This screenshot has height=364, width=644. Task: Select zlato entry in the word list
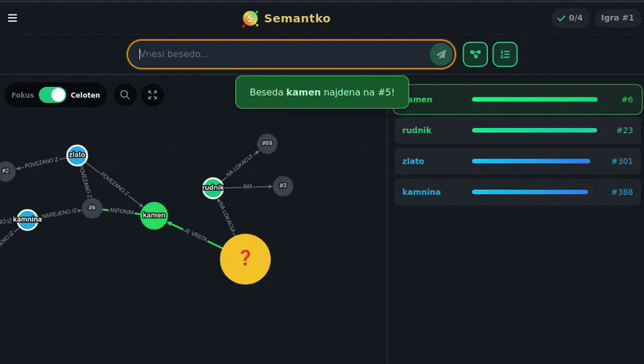tap(518, 161)
